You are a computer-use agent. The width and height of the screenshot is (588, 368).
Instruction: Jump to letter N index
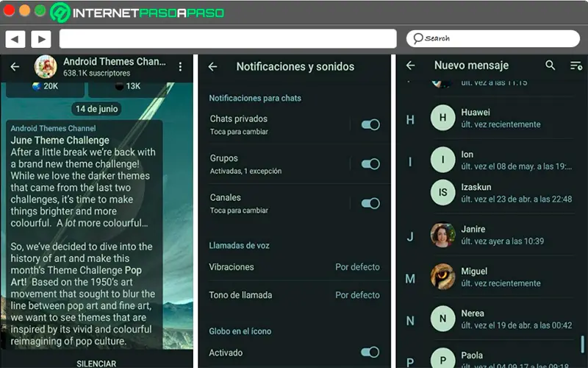pyautogui.click(x=410, y=321)
